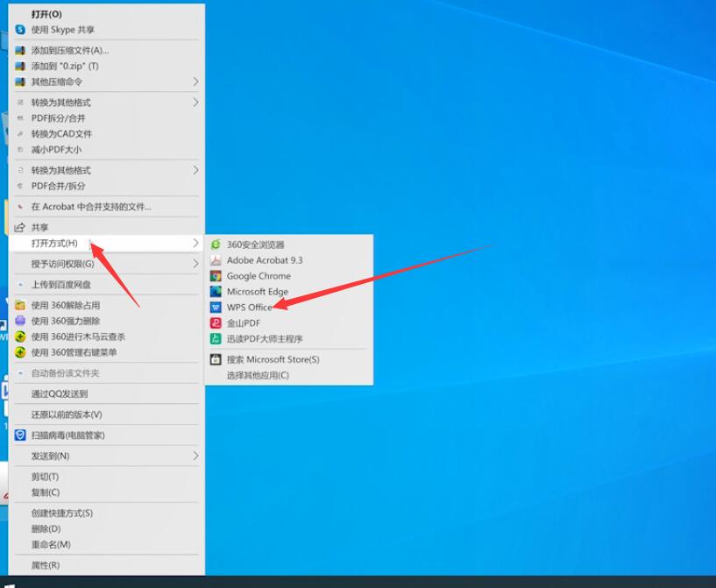Choose 选择其他应用(C)

pyautogui.click(x=288, y=375)
